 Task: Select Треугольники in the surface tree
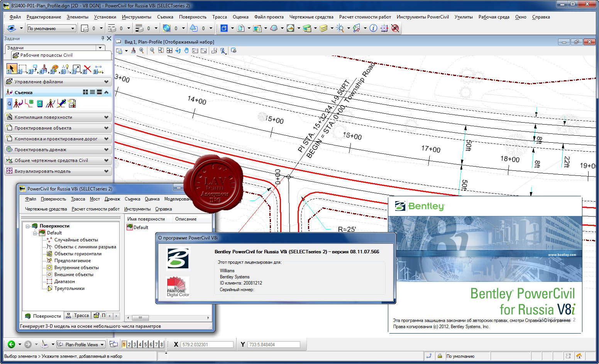[x=69, y=288]
